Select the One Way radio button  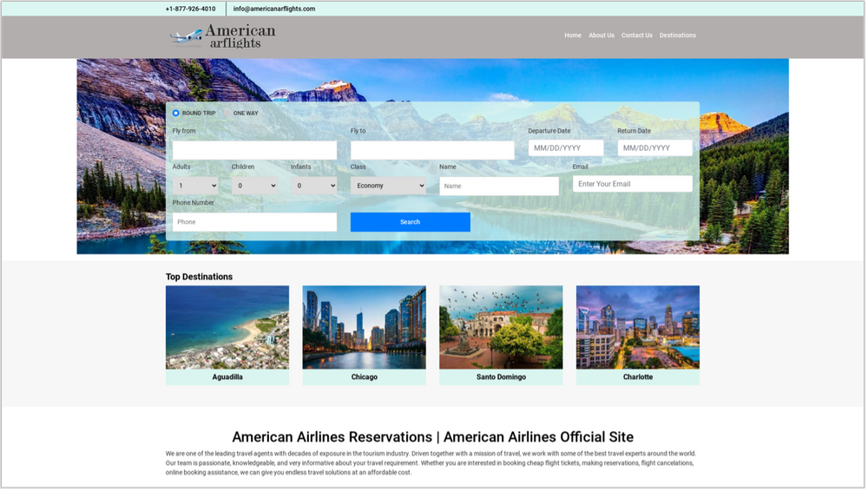tap(227, 114)
